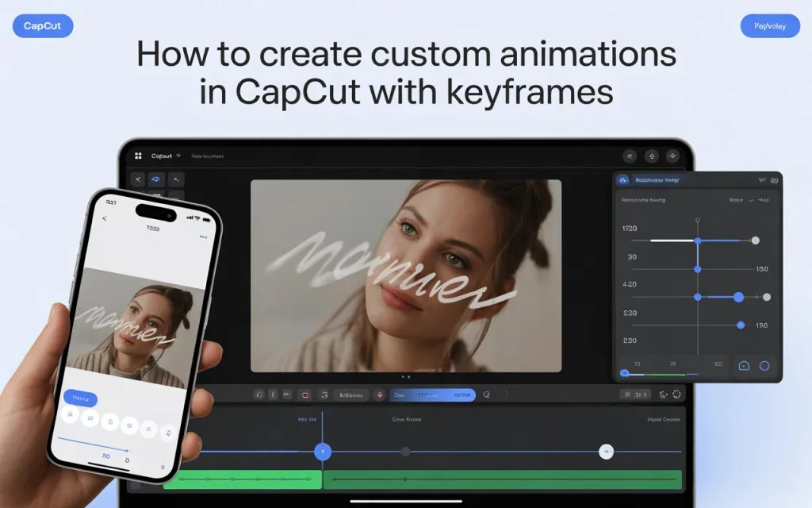Click the white keyframe marker on timeline
Image resolution: width=812 pixels, height=508 pixels.
(x=607, y=452)
